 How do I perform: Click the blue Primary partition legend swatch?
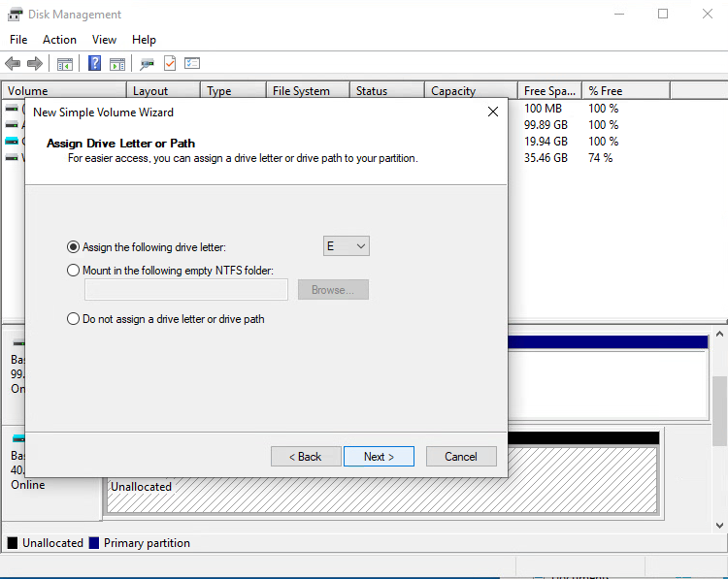pyautogui.click(x=94, y=543)
